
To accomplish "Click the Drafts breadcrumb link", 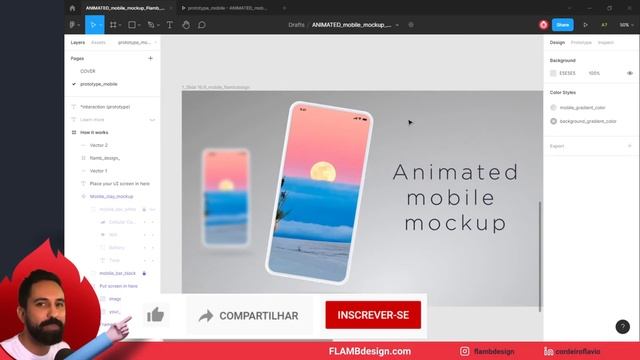I will pos(296,25).
